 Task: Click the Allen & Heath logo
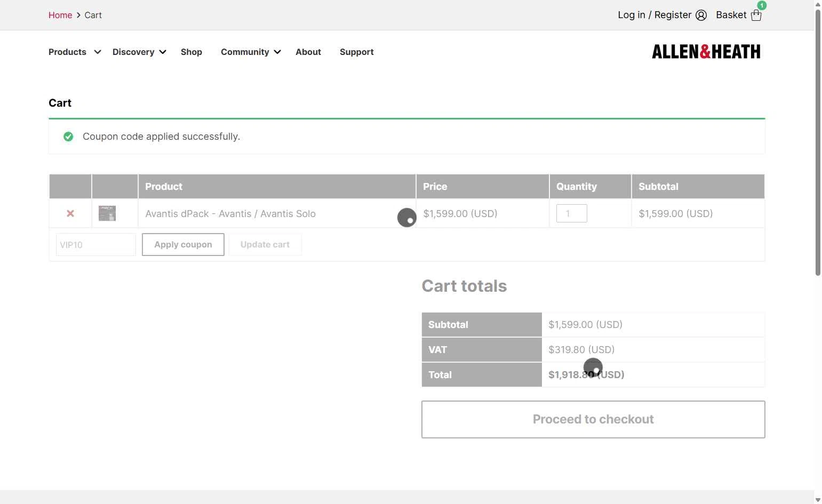point(706,52)
